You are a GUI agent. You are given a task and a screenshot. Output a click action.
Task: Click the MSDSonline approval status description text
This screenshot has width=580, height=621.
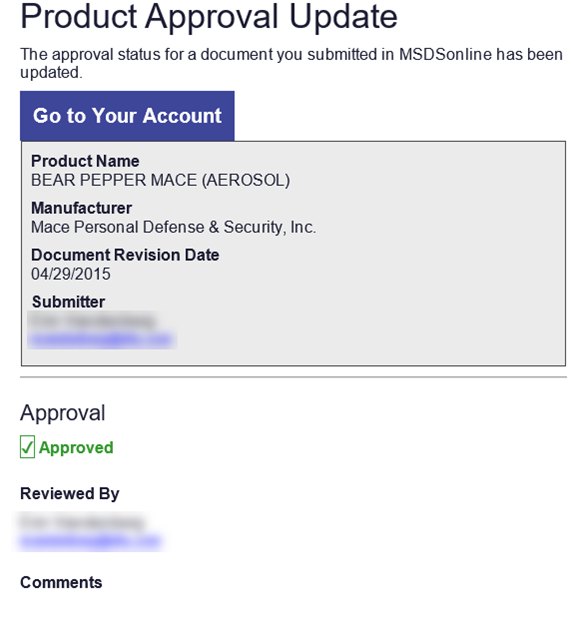[291, 63]
